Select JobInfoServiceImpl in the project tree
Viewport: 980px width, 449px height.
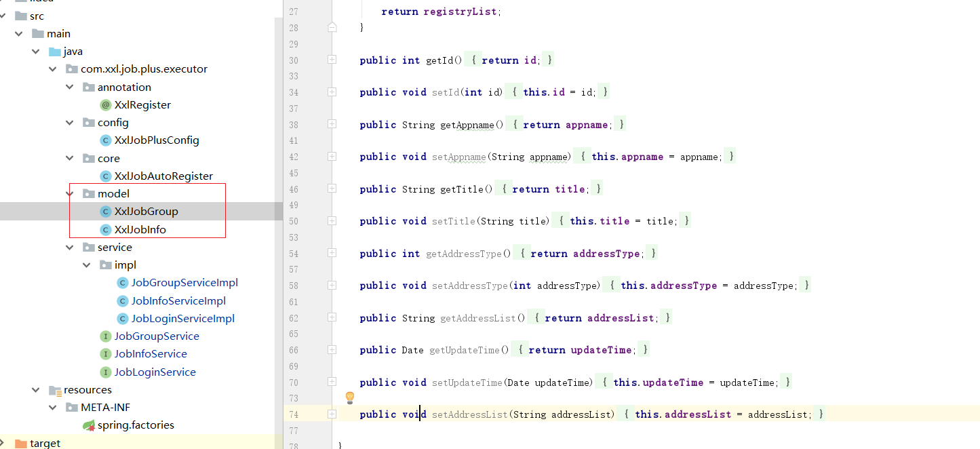click(x=178, y=301)
